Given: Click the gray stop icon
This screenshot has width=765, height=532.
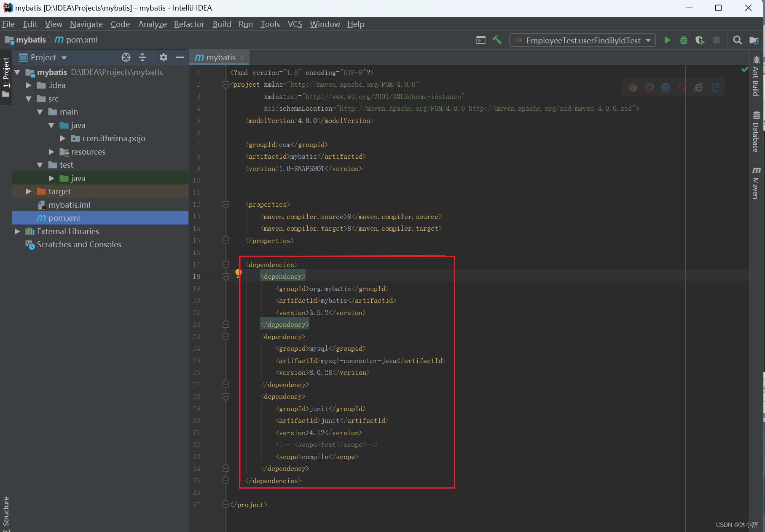Looking at the screenshot, I should pyautogui.click(x=717, y=40).
